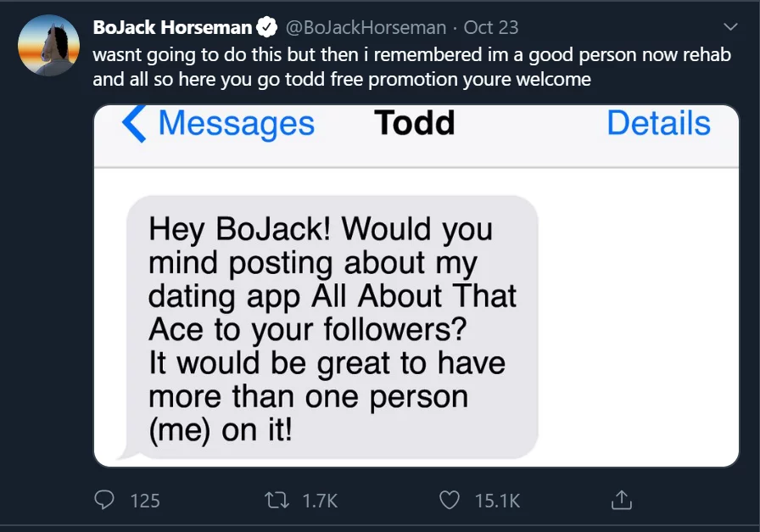Open the @BoJackHorseman handle link

tap(366, 27)
